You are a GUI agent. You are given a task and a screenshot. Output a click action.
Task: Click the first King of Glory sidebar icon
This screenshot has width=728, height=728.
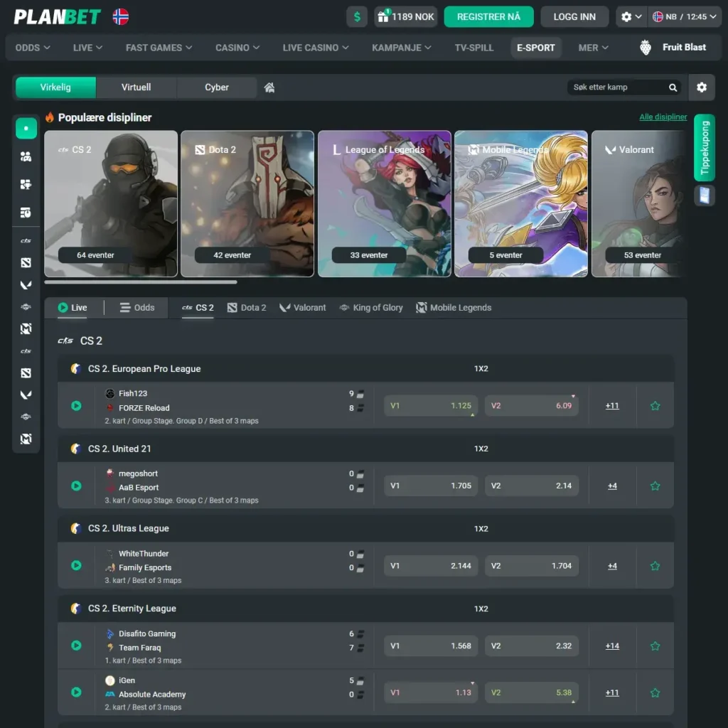coord(26,307)
